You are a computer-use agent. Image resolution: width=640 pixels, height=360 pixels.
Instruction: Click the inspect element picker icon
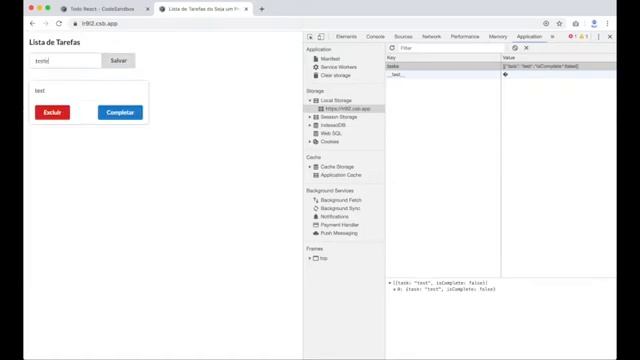click(310, 37)
